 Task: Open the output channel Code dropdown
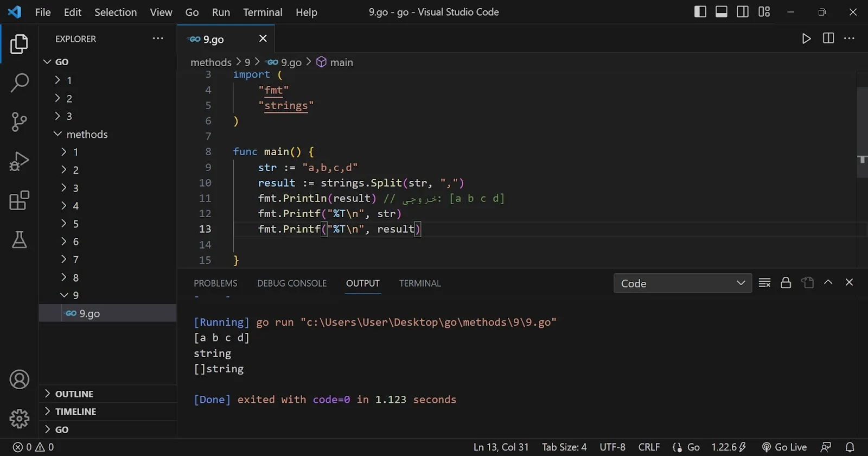click(x=682, y=283)
